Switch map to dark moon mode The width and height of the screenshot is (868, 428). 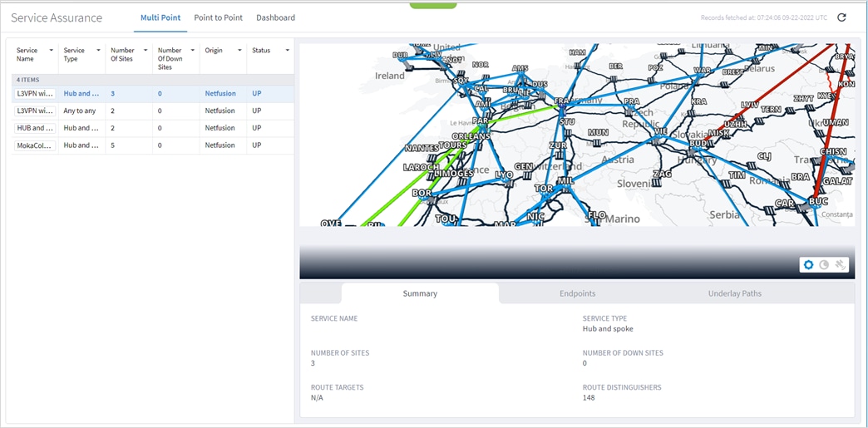click(x=824, y=265)
